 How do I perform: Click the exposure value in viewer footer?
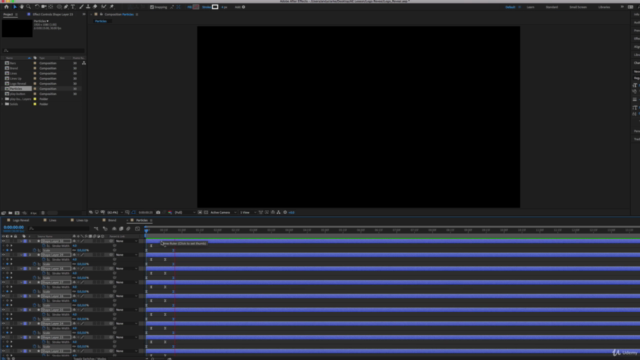click(x=292, y=213)
